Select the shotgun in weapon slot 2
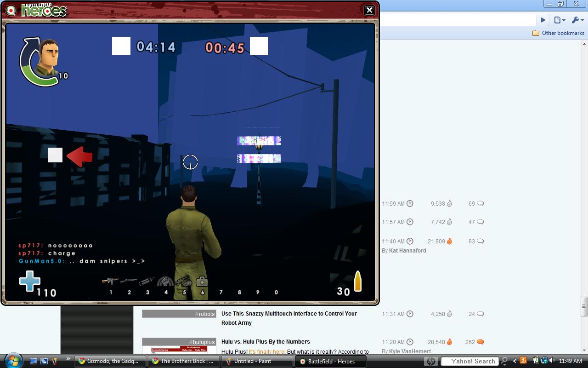Screen dimensions: 588x368 tap(129, 281)
